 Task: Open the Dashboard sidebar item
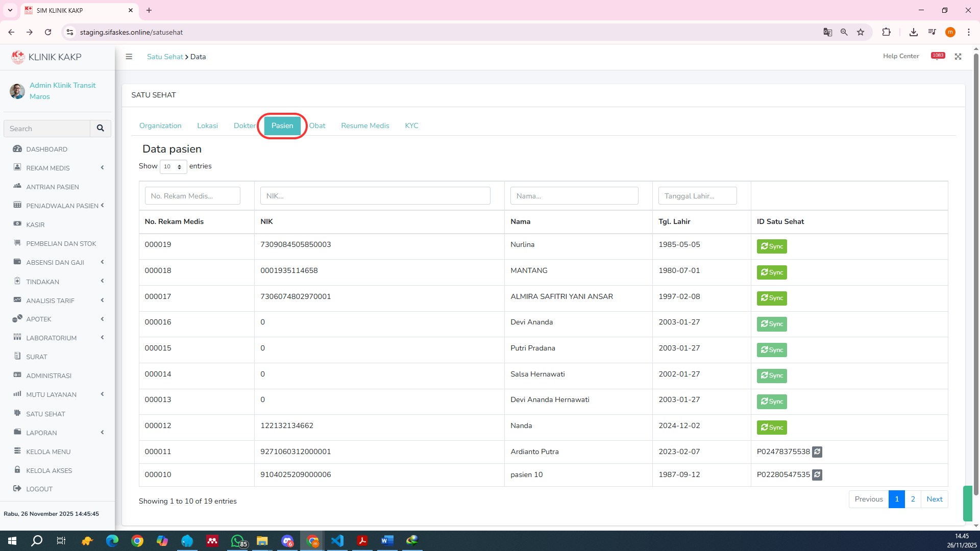(x=46, y=149)
